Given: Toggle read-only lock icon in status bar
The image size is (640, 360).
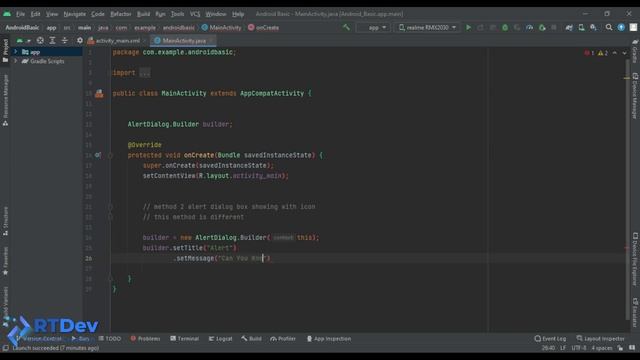Looking at the screenshot, I should pos(620,348).
